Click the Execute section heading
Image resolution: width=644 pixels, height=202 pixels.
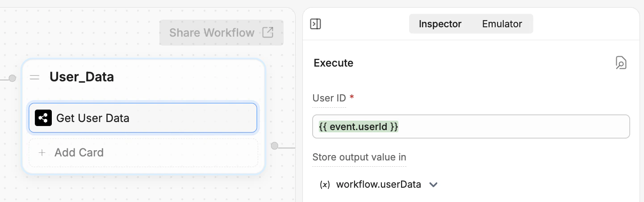click(334, 63)
